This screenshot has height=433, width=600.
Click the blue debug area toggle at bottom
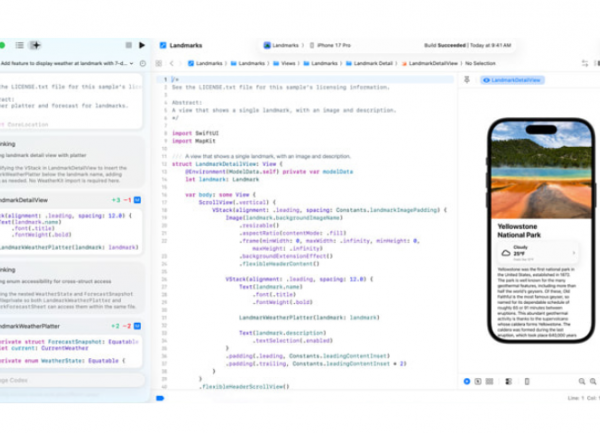point(160,398)
